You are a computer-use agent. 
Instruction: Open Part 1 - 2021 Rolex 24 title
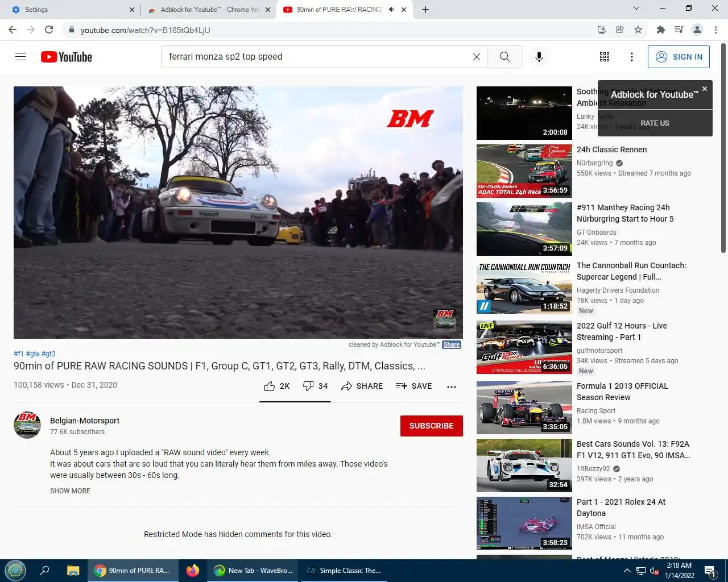621,508
